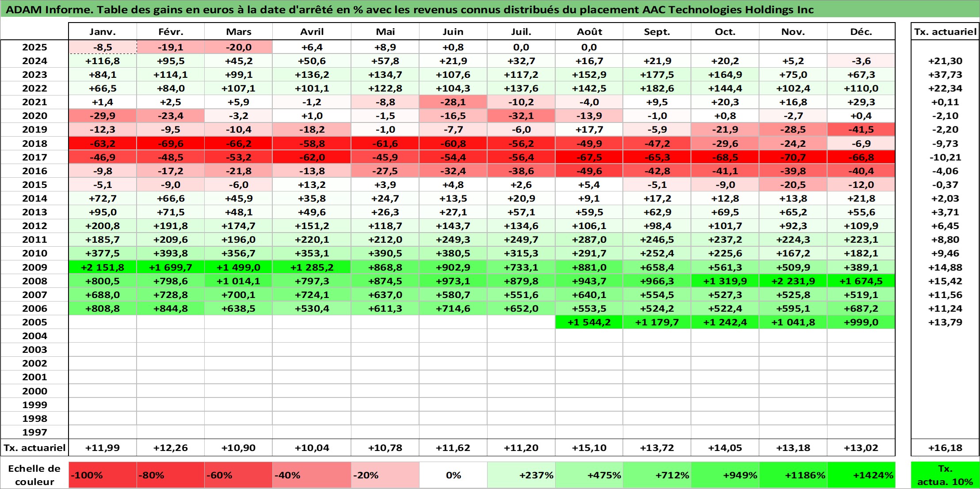Click cell +844,8 in 2006 row

[x=171, y=309]
